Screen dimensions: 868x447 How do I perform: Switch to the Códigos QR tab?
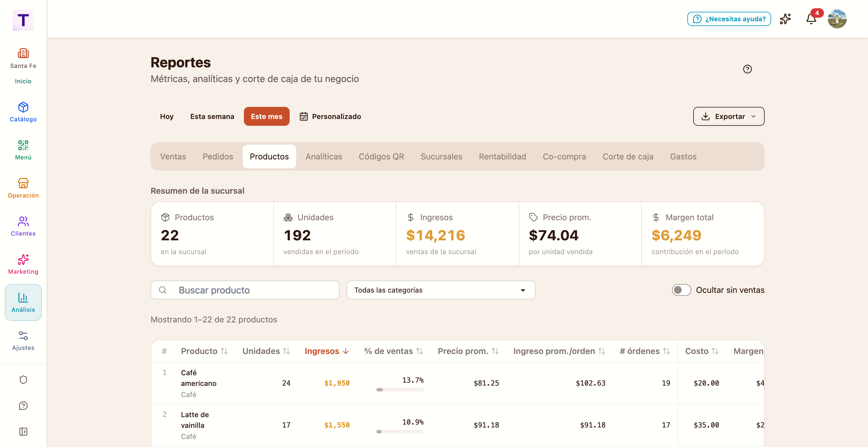[x=381, y=156]
